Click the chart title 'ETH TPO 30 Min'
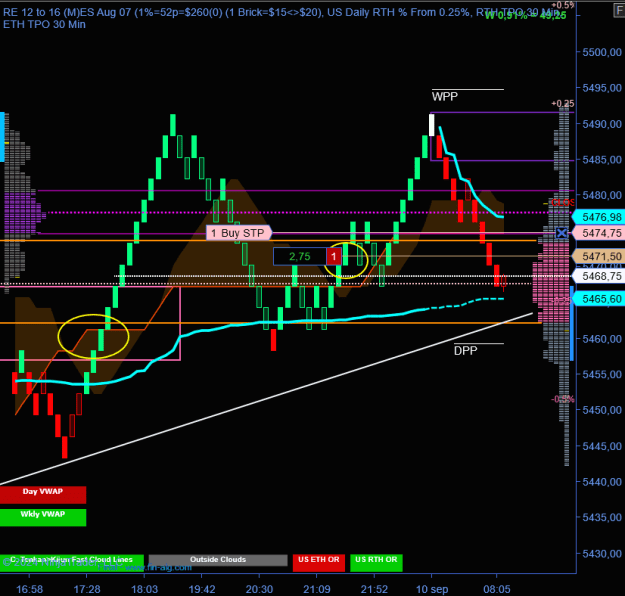The height and width of the screenshot is (596, 625). tap(44, 24)
